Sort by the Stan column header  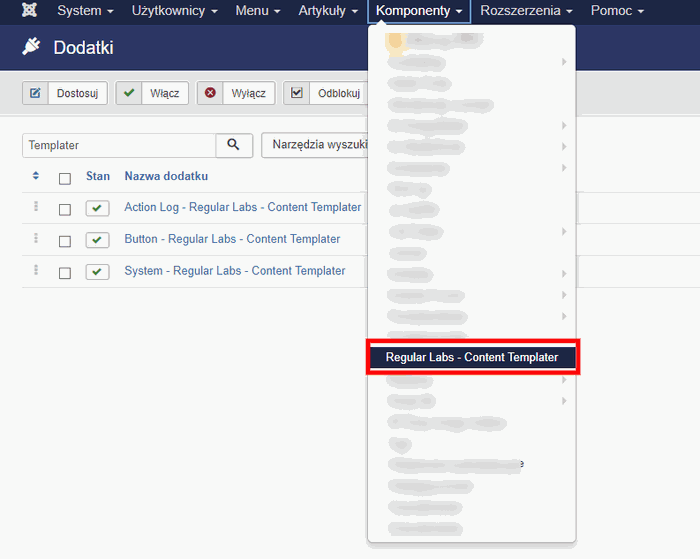tap(98, 176)
